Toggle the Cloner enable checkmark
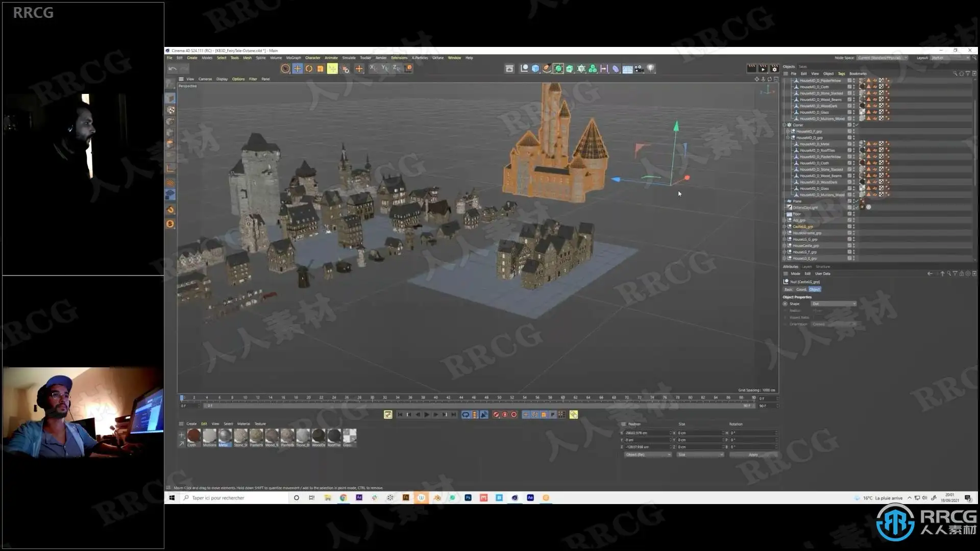The image size is (980, 551). 857,125
